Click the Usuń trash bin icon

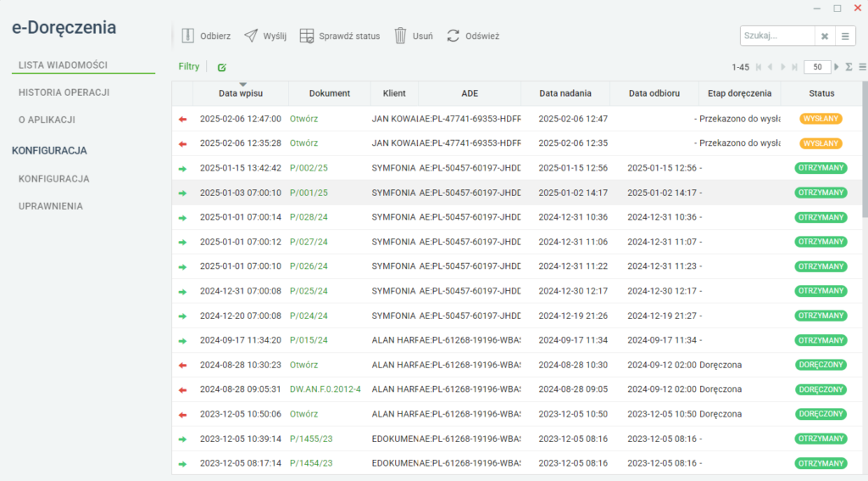coord(400,36)
